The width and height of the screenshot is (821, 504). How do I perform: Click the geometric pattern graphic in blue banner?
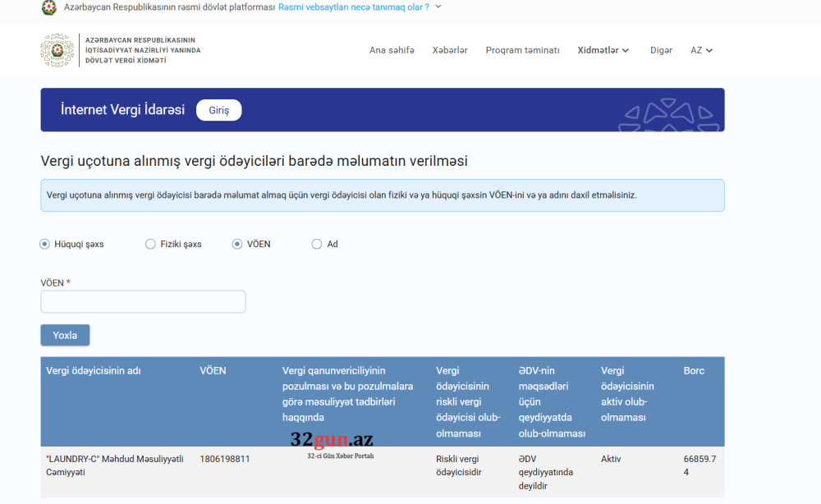click(671, 115)
